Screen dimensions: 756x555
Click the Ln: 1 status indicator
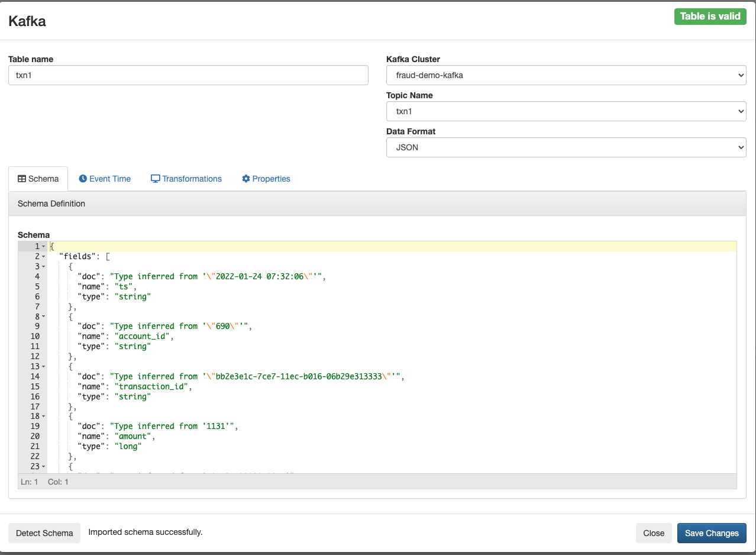pyautogui.click(x=30, y=482)
